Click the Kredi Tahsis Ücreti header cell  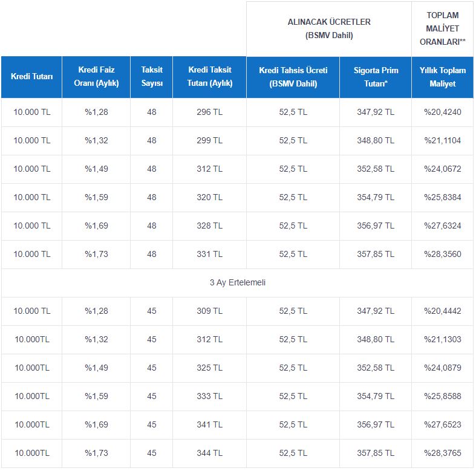[293, 77]
